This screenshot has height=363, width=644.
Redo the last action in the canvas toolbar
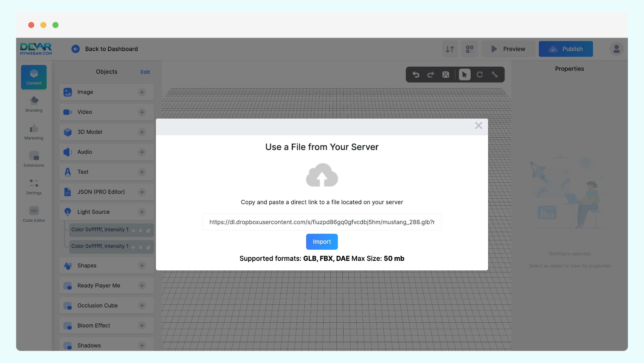(430, 75)
